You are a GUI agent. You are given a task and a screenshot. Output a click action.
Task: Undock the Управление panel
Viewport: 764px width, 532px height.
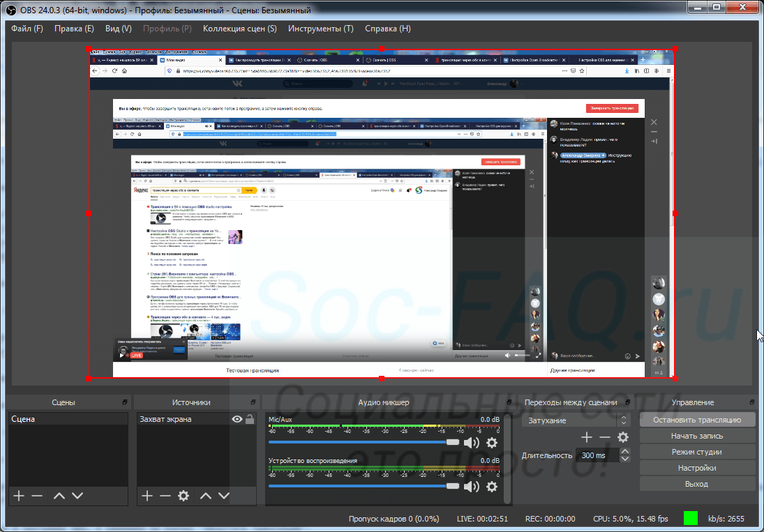pos(752,402)
